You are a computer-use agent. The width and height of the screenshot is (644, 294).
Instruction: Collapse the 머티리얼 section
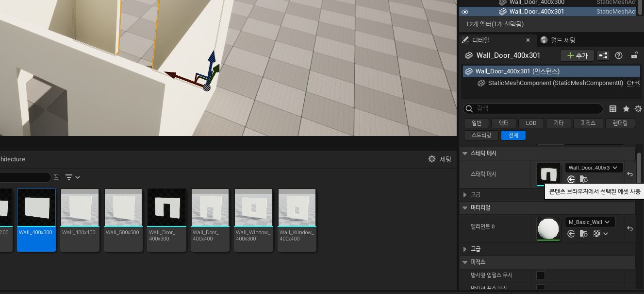[x=465, y=208]
